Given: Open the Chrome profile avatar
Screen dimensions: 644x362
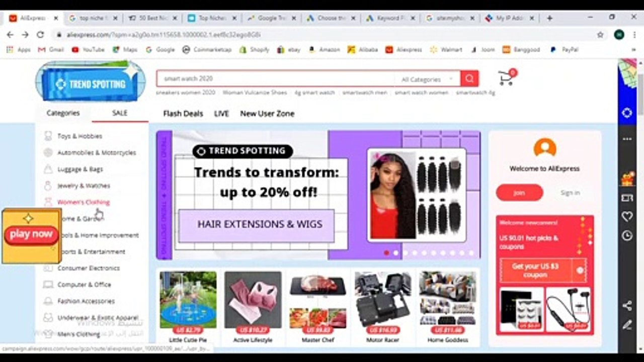Looking at the screenshot, I should click(x=619, y=35).
